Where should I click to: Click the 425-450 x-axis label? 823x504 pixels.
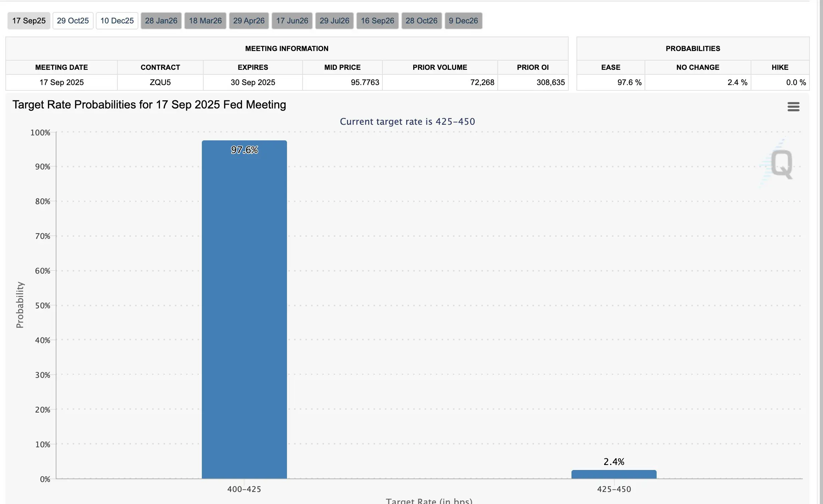click(x=614, y=489)
